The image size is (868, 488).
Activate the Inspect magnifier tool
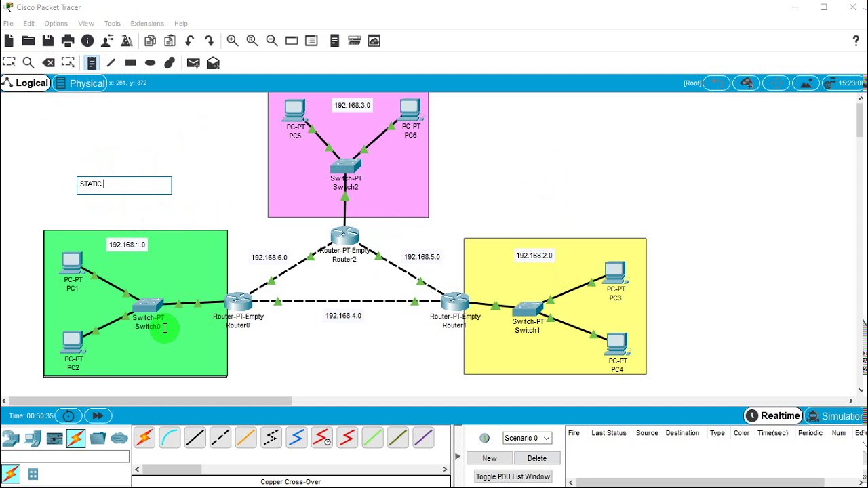click(x=28, y=62)
